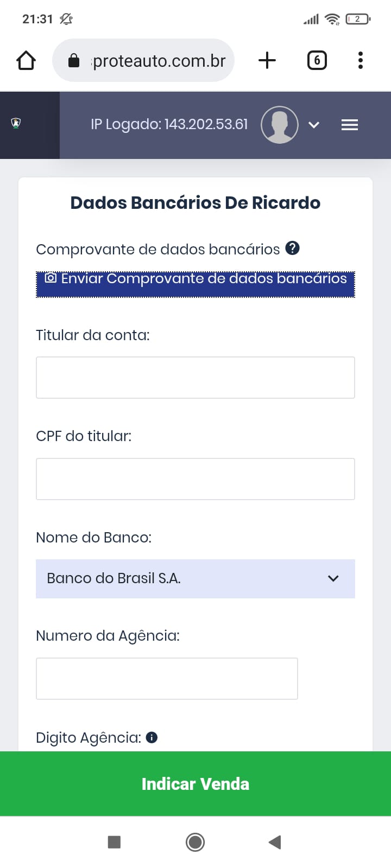Screen dimensions: 391x868
Task: Tap the user profile avatar
Action: tap(279, 125)
